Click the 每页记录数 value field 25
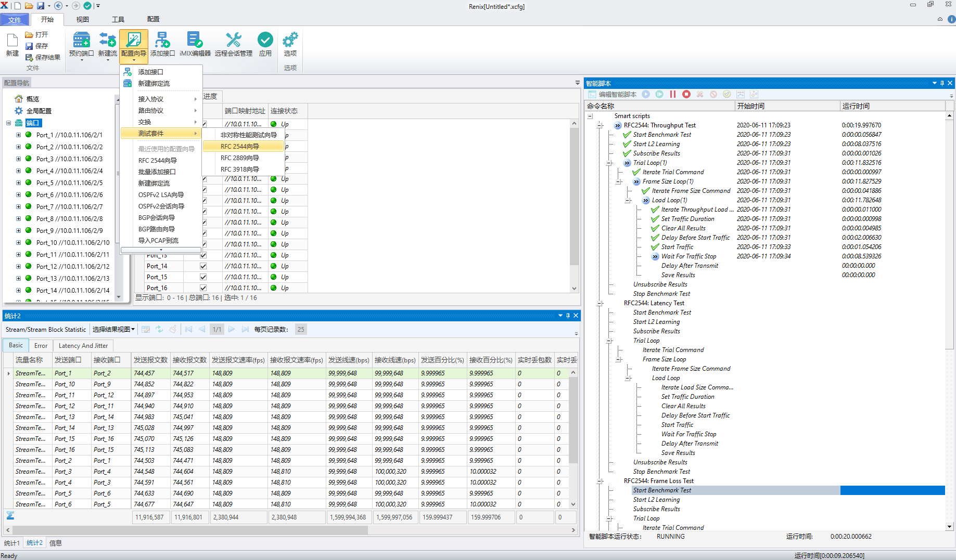Screen dimensions: 956x560 pos(301,329)
